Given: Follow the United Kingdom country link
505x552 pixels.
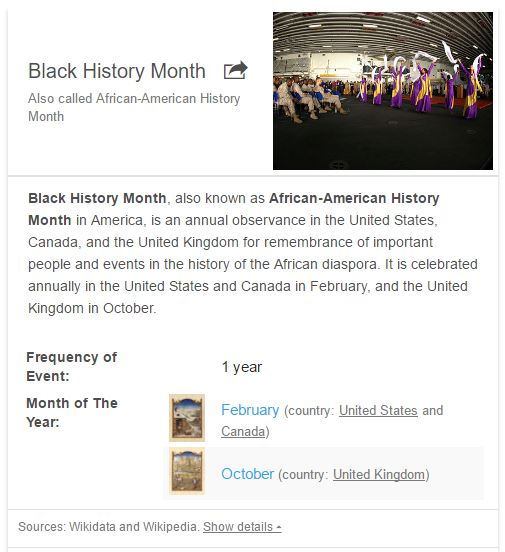Looking at the screenshot, I should [379, 475].
